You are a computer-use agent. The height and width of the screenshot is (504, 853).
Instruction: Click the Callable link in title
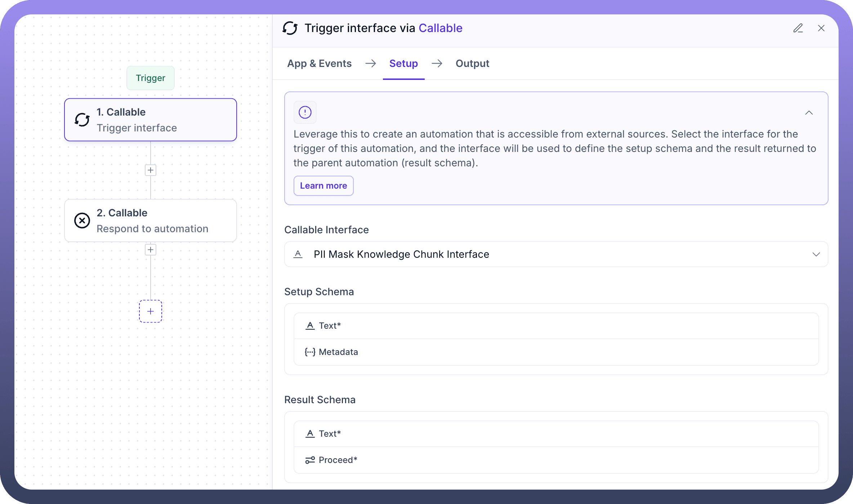440,28
